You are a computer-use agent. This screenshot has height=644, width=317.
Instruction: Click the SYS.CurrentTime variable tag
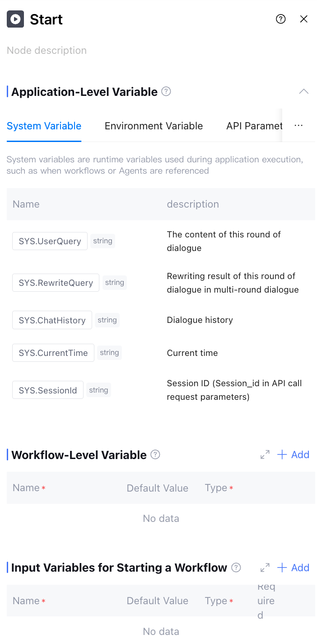[x=53, y=353]
